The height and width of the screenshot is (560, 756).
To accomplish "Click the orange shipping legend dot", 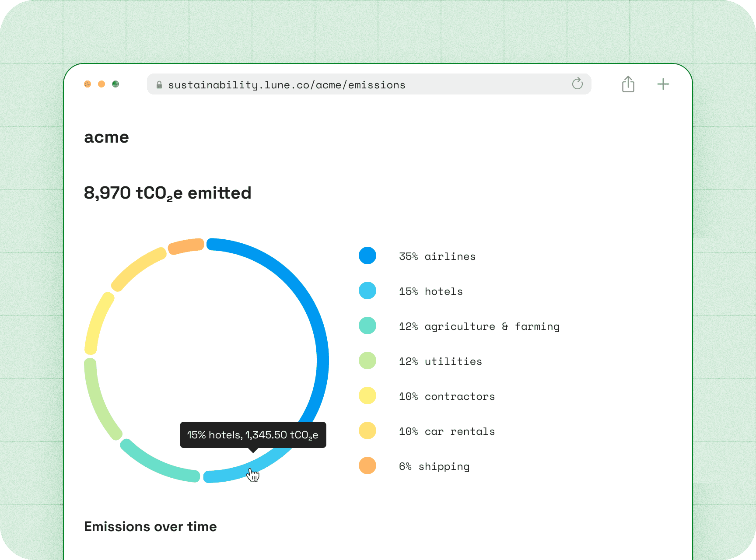I will tap(367, 465).
